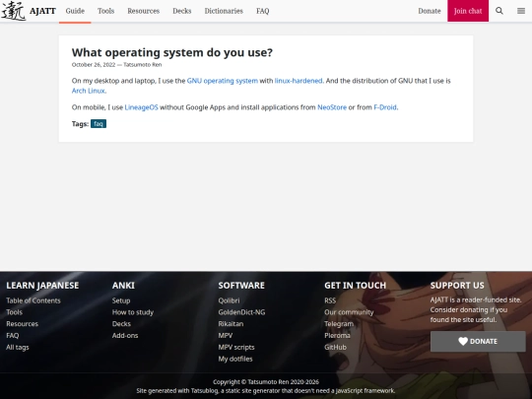
Task: Open Tools link under Learn Japanese
Action: point(14,312)
